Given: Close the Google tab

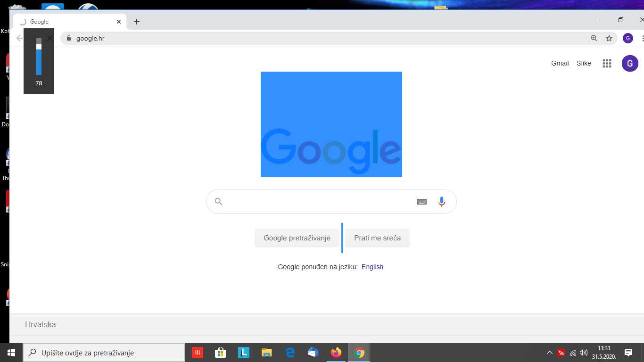Looking at the screenshot, I should pos(119,22).
